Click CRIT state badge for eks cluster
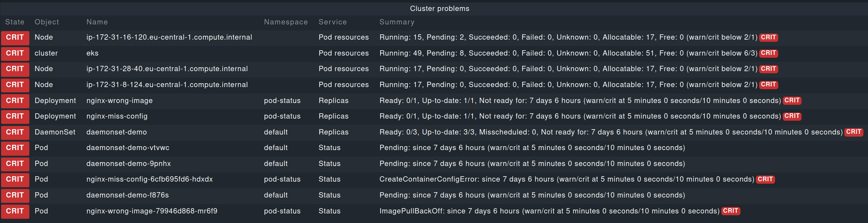 [x=15, y=53]
